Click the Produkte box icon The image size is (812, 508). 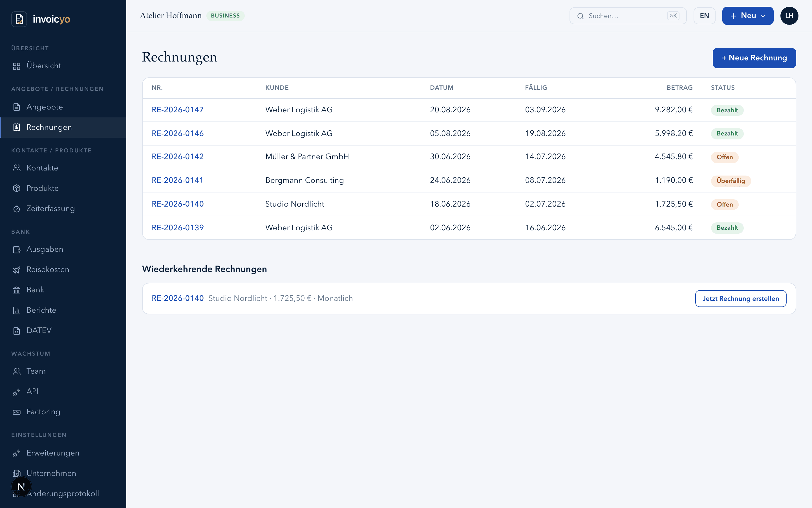tap(17, 189)
